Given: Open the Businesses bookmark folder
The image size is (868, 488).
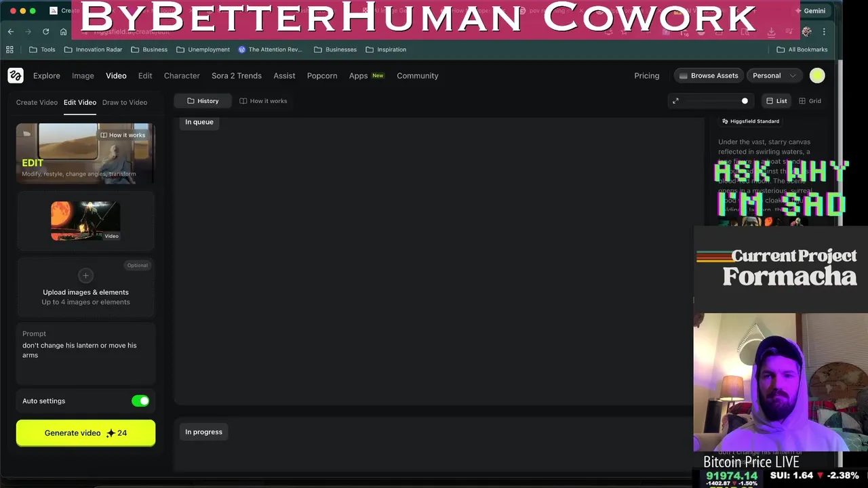Looking at the screenshot, I should pyautogui.click(x=335, y=49).
